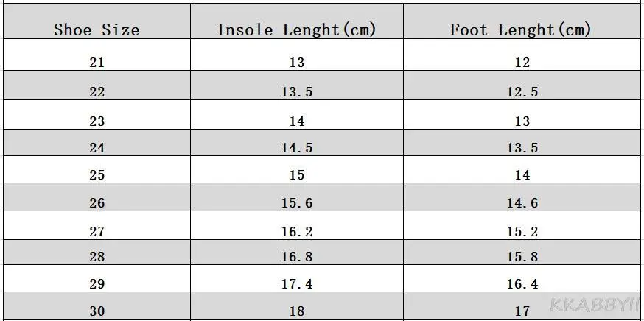Screen dimensions: 644x321
Task: Click shoe size 22 in first column
Action: (97, 92)
